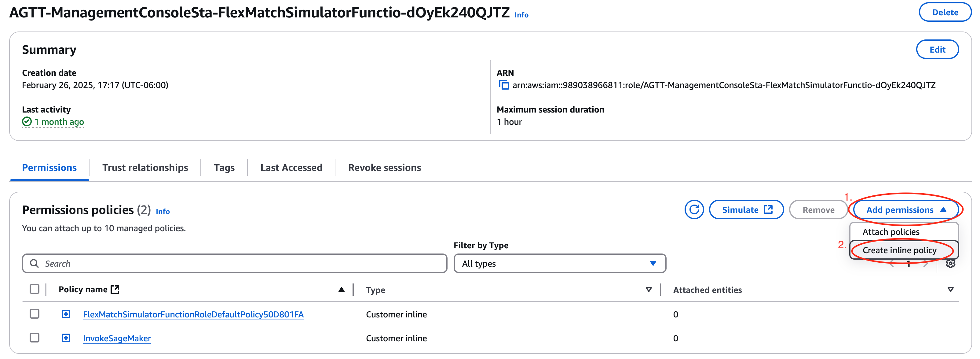Expand FlexMatchSimulatorFunctionRoleDefaultPolicy50D801FA row plus icon
This screenshot has height=359, width=980.
[66, 314]
